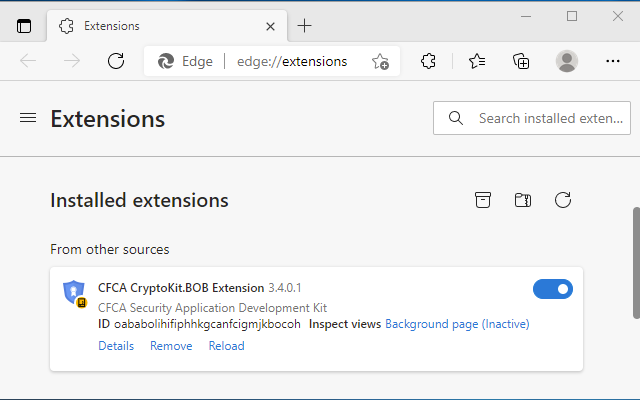The image size is (640, 400).
Task: Click the Pack extension archive icon
Action: pos(483,200)
